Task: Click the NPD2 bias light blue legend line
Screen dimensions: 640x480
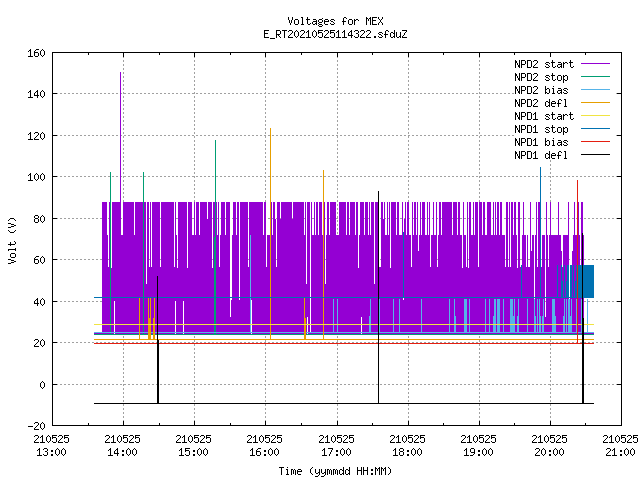Action: [x=595, y=90]
